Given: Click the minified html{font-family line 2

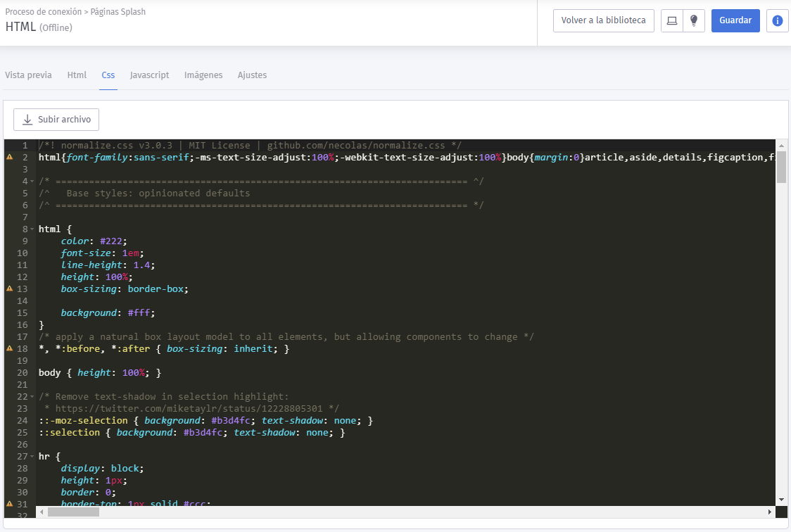Looking at the screenshot, I should pos(407,158).
